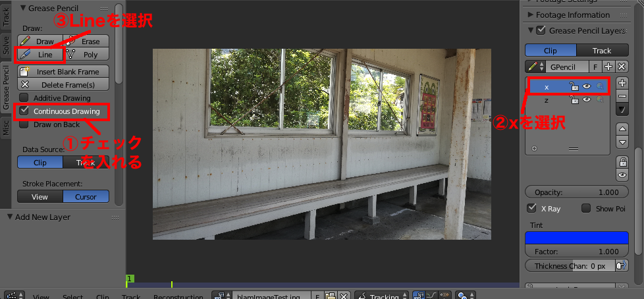
Task: Set Stroke Placement to View
Action: pos(40,197)
